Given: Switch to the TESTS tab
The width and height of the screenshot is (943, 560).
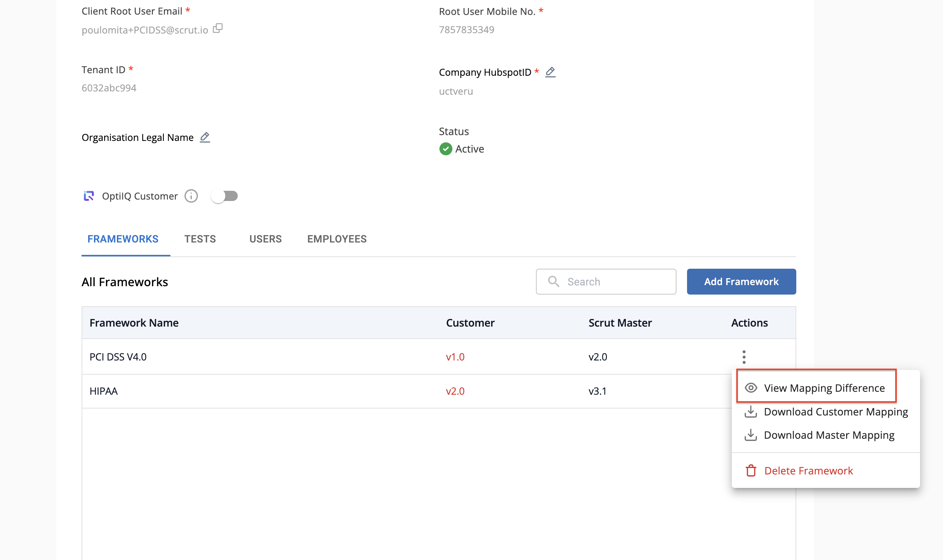Looking at the screenshot, I should pos(200,239).
